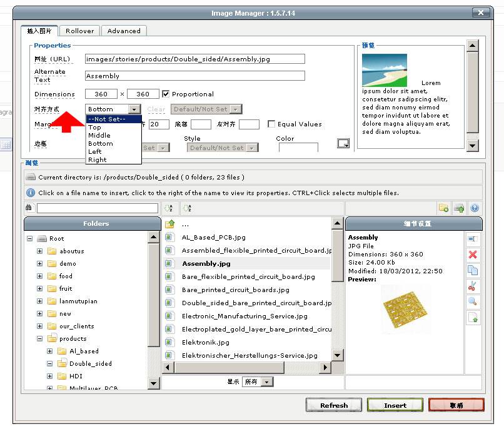Click the rename file icon
This screenshot has height=429, width=504.
(x=473, y=239)
